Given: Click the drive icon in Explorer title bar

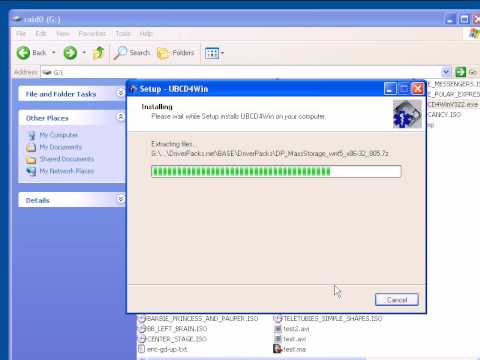Looking at the screenshot, I should point(17,19).
